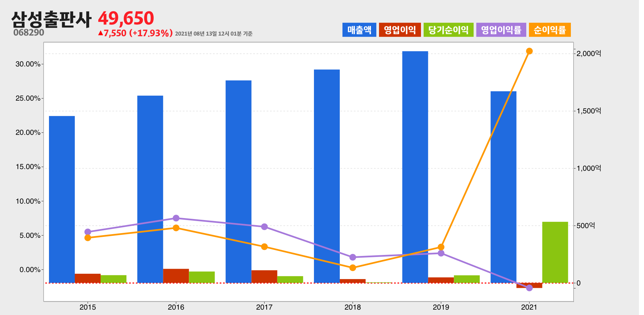Click the 2017 red operating profit bar
The width and height of the screenshot is (644, 315).
[x=264, y=277]
